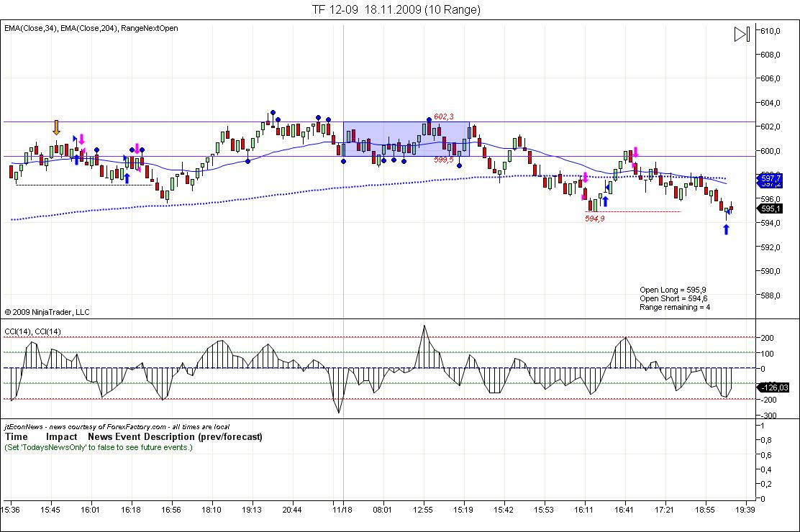Select the Impact column header in news panel
The width and height of the screenshot is (800, 532).
click(62, 436)
